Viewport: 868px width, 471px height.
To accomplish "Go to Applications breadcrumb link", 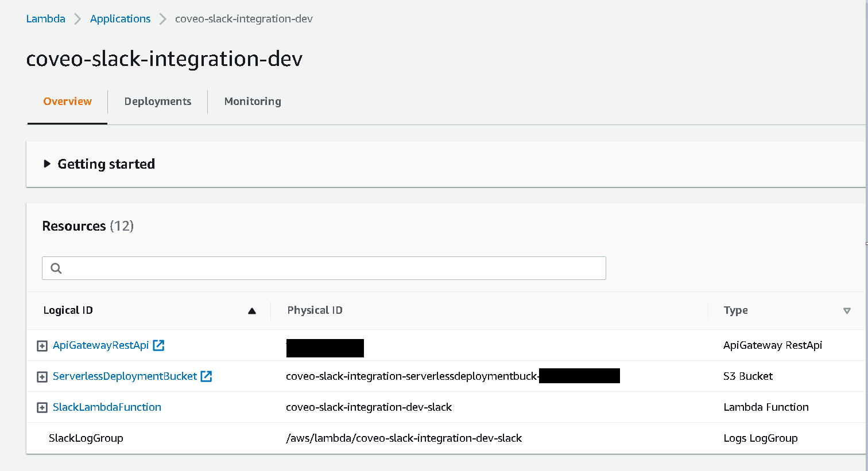I will 120,19.
